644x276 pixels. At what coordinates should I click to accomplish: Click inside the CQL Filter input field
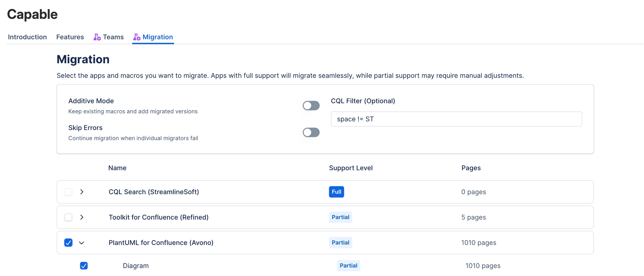point(456,119)
